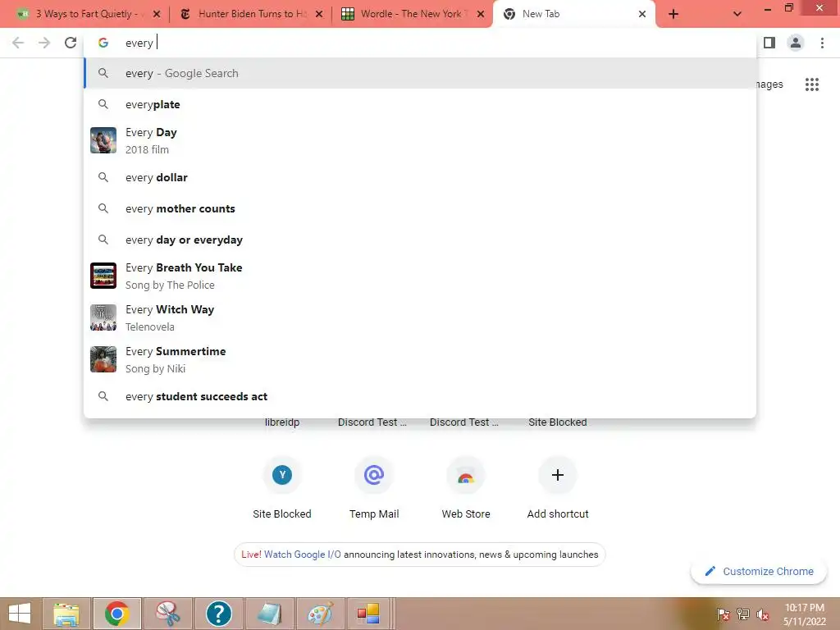The width and height of the screenshot is (840, 630).
Task: Click the search icon beside 'every dollar'
Action: [x=103, y=177]
